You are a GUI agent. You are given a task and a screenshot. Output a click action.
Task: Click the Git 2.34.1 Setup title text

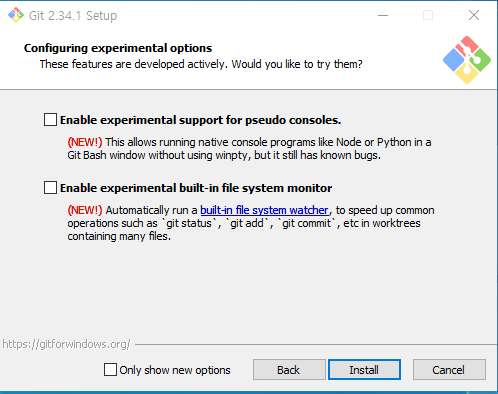73,16
